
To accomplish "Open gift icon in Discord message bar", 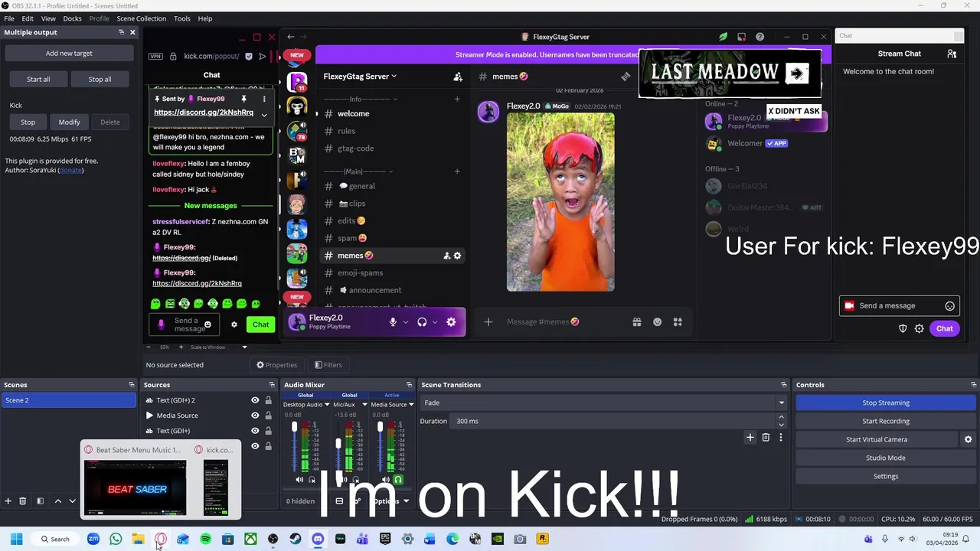I will [x=637, y=322].
